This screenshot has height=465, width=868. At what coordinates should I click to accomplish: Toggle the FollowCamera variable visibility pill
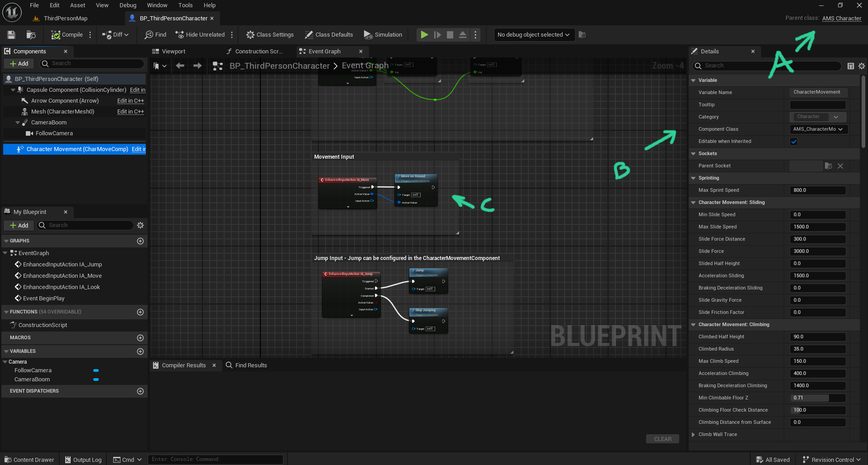(96, 370)
